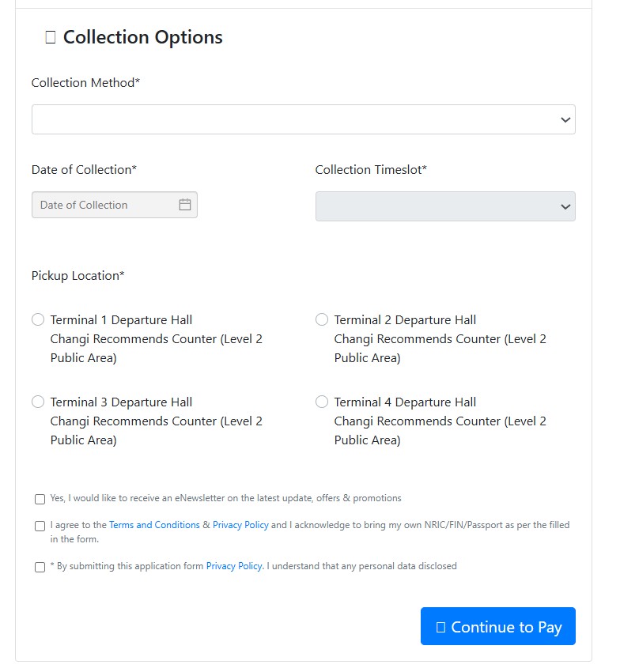
Task: Click the icon inside Continue to Pay button
Action: click(x=440, y=628)
